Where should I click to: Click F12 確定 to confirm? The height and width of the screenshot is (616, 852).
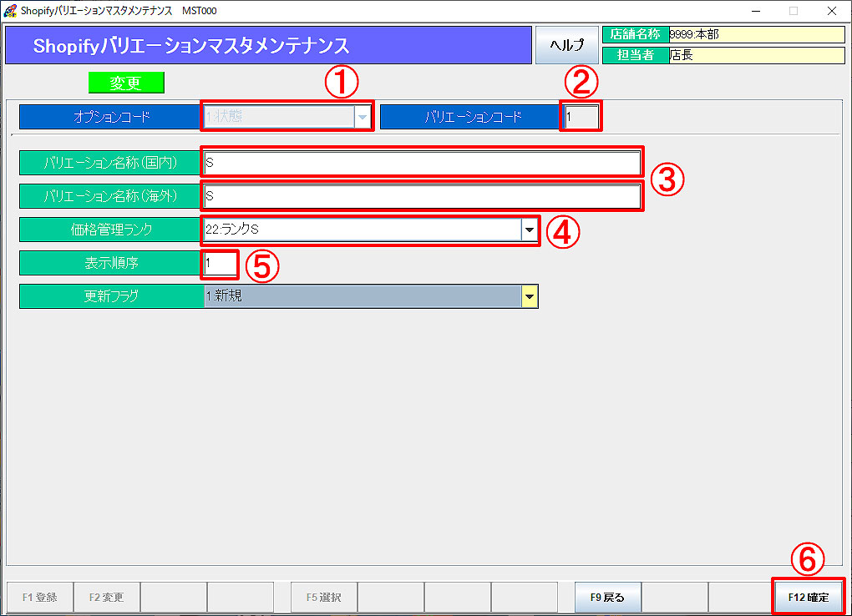[x=808, y=598]
